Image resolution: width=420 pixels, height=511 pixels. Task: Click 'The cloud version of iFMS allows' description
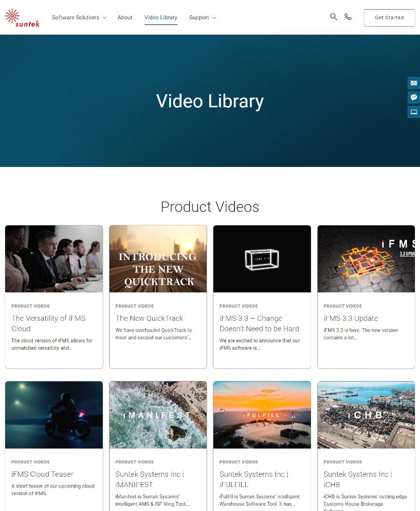tap(52, 345)
